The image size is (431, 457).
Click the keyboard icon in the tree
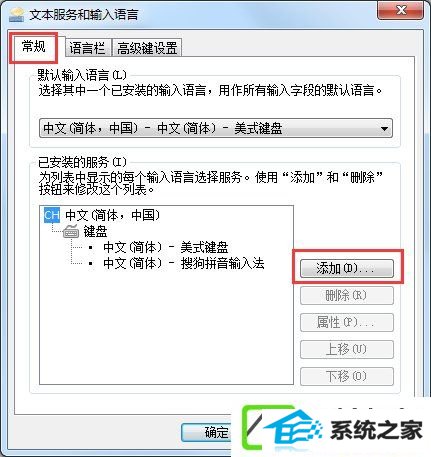(x=71, y=231)
